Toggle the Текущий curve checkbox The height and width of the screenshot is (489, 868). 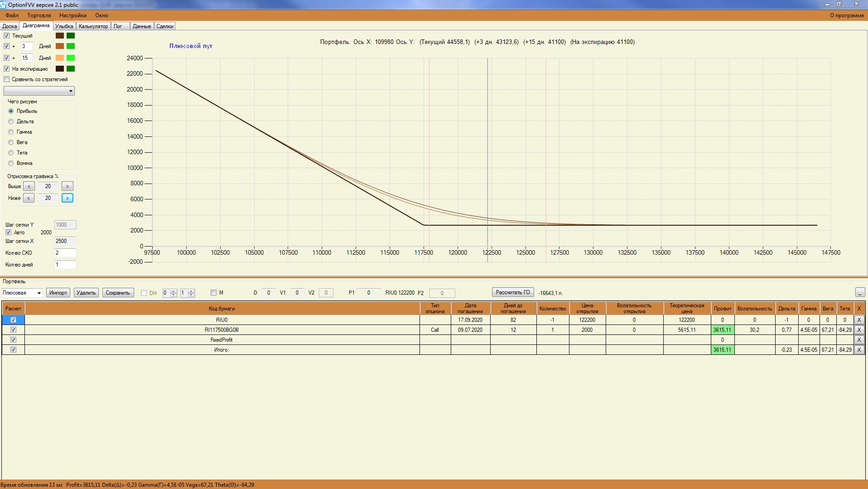[x=7, y=36]
